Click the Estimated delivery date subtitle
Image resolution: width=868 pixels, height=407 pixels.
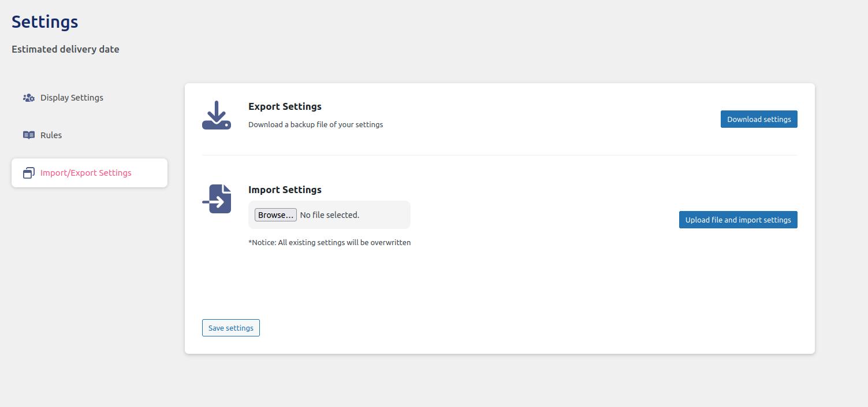65,49
